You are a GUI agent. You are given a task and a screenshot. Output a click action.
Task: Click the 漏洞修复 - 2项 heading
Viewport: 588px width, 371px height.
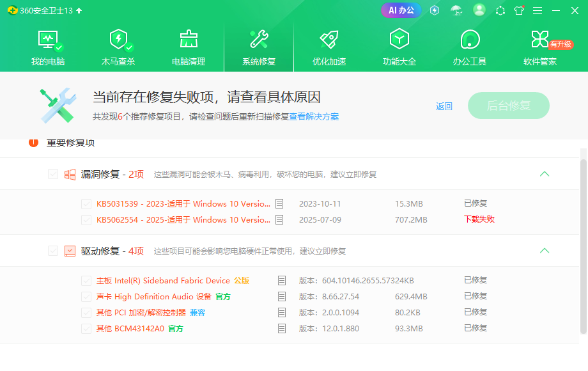[x=112, y=175]
